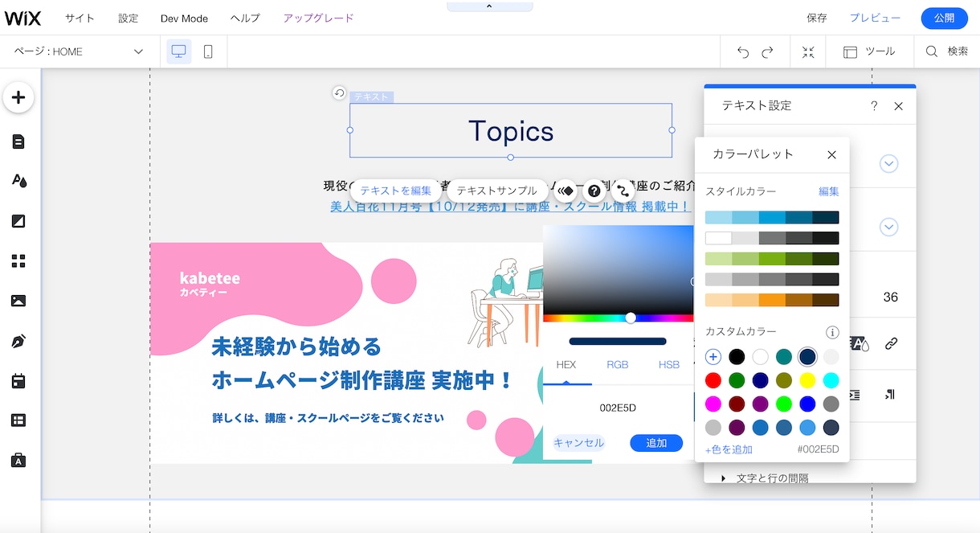The image size is (980, 533).
Task: Select the red custom color swatch
Action: pyautogui.click(x=713, y=380)
